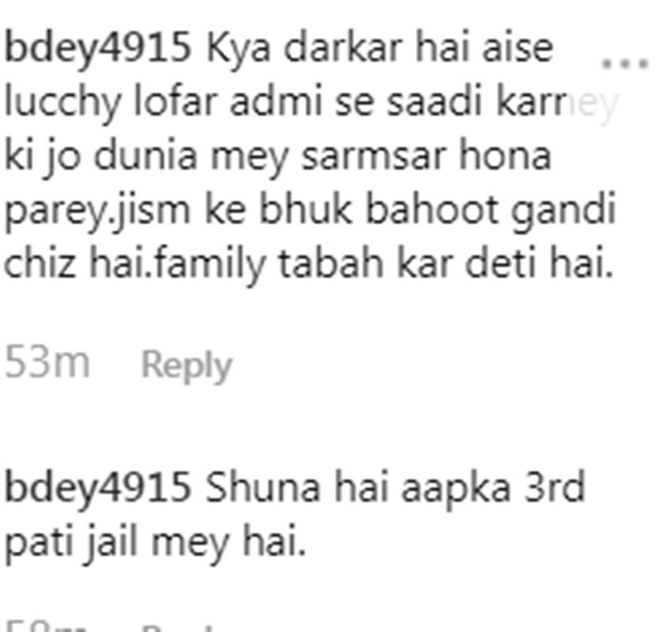The height and width of the screenshot is (632, 672).
Task: Click the word 'Kya' starting first comment
Action: click(238, 49)
